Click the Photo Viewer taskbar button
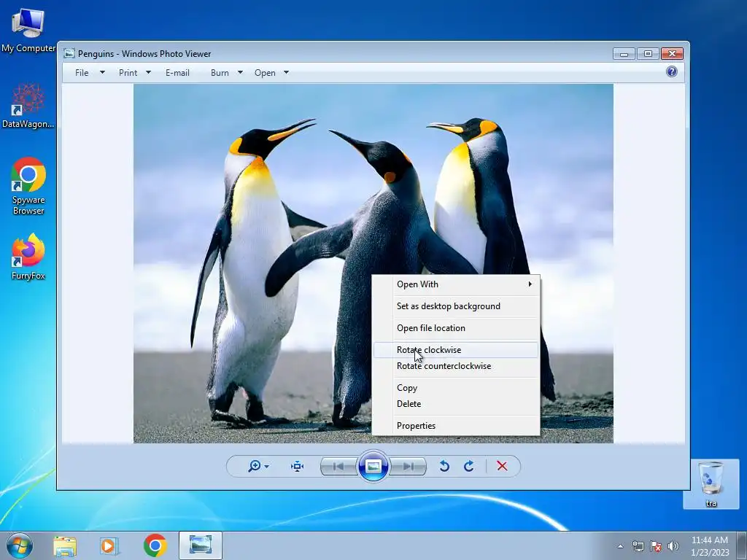 point(201,545)
